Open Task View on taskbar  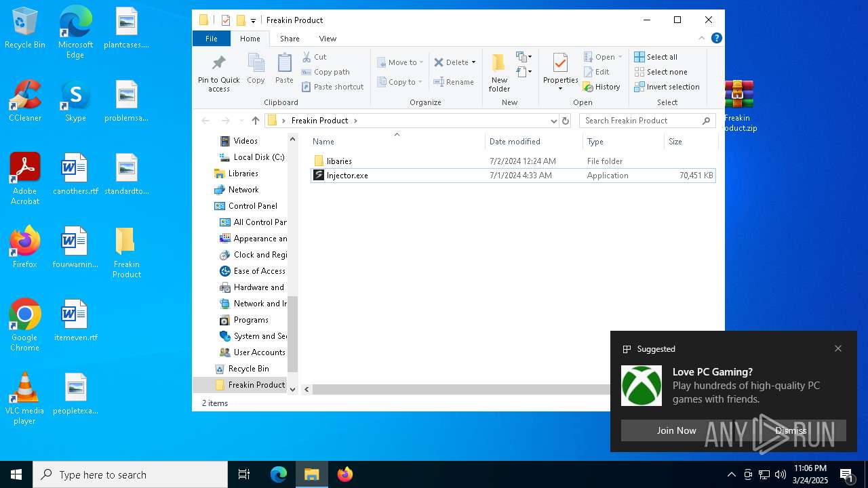click(x=244, y=474)
